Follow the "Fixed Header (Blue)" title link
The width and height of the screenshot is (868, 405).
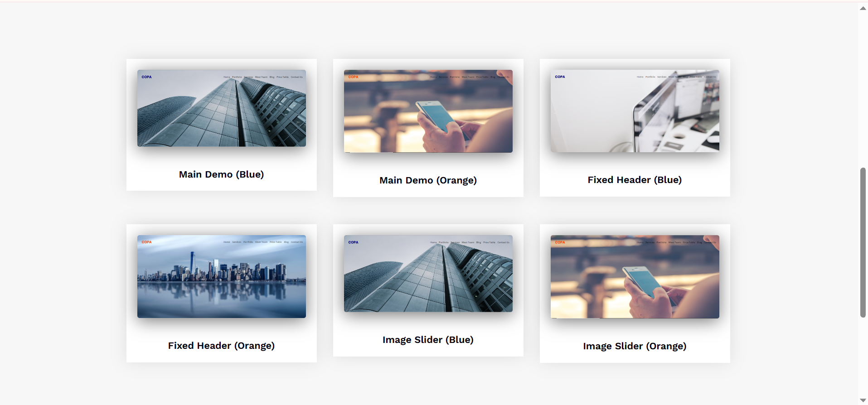(x=635, y=180)
